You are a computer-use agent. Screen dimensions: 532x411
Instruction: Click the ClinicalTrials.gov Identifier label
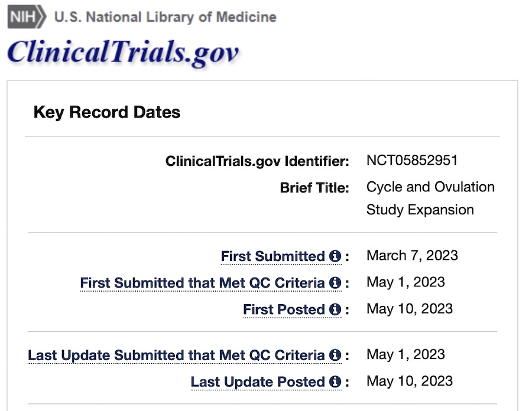point(257,161)
